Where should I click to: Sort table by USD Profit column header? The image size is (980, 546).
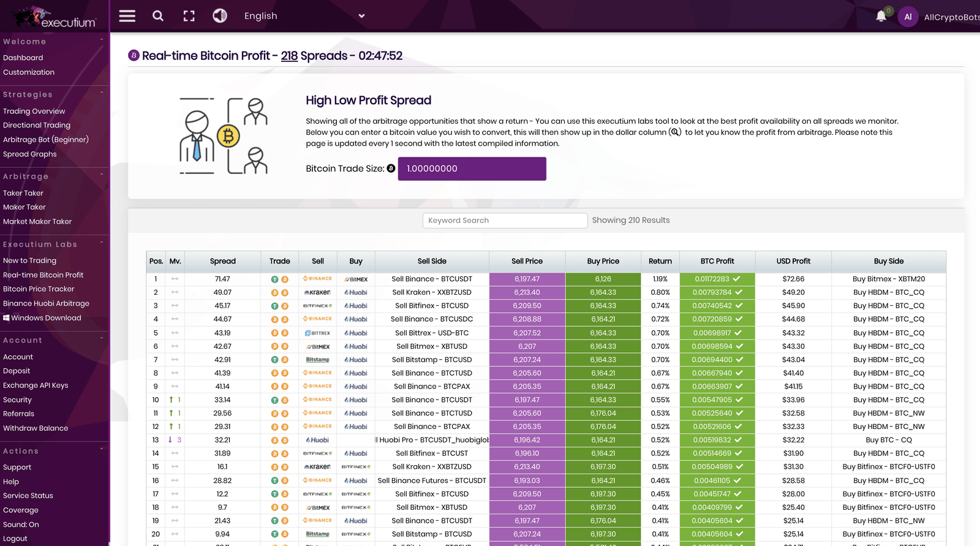click(x=793, y=261)
